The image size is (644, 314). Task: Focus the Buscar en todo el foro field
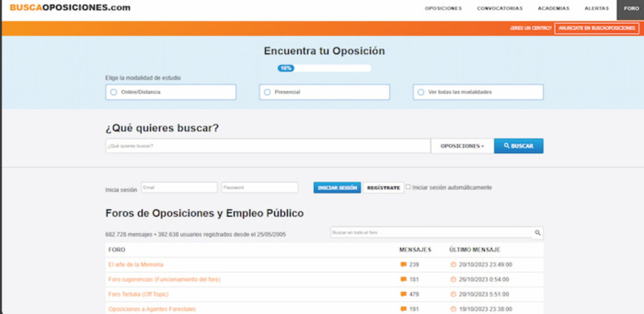[x=432, y=233]
